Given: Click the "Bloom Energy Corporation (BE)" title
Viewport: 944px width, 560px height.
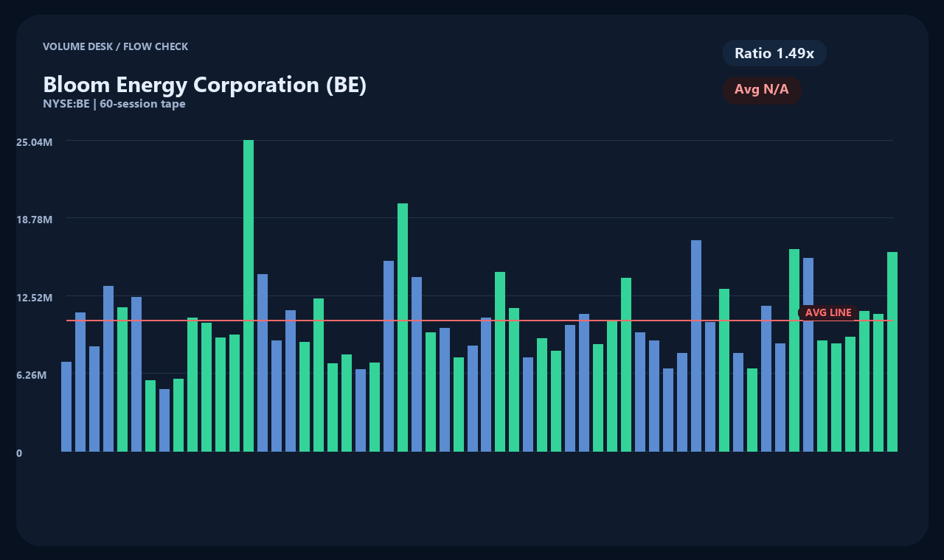Looking at the screenshot, I should 205,85.
